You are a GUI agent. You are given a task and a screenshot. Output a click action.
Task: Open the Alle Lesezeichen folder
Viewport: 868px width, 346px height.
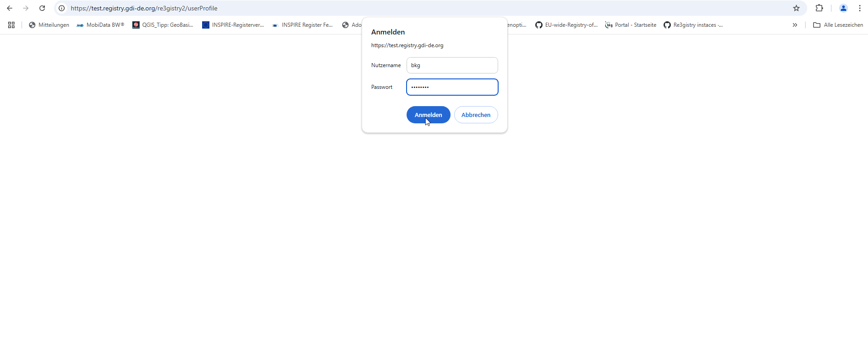(838, 25)
